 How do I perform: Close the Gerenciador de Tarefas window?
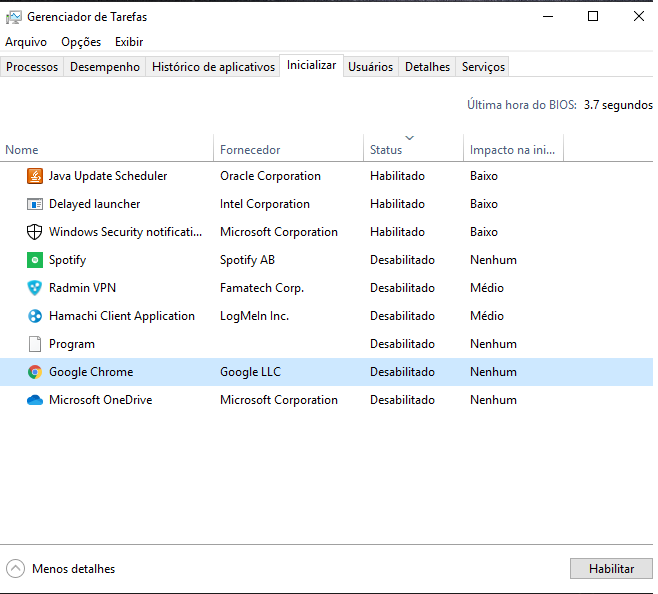[639, 17]
